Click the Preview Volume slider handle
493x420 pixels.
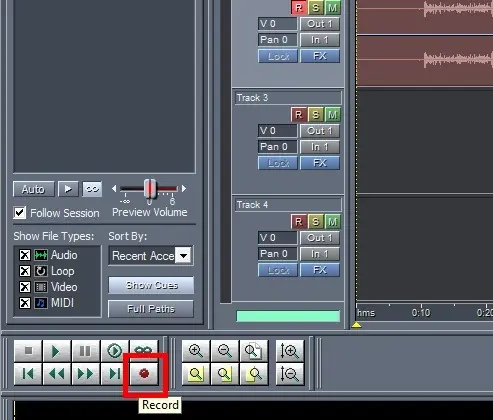(150, 189)
